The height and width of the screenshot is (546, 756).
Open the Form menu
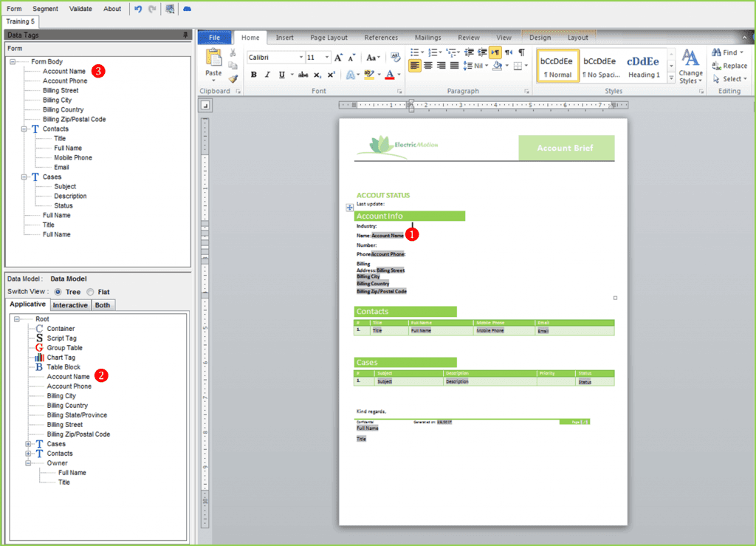14,9
